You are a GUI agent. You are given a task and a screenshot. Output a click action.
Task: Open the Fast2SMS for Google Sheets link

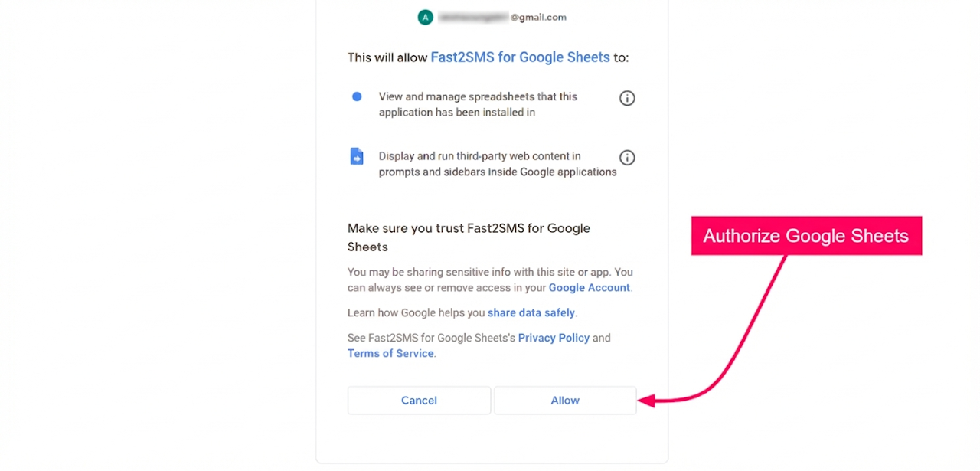click(520, 57)
